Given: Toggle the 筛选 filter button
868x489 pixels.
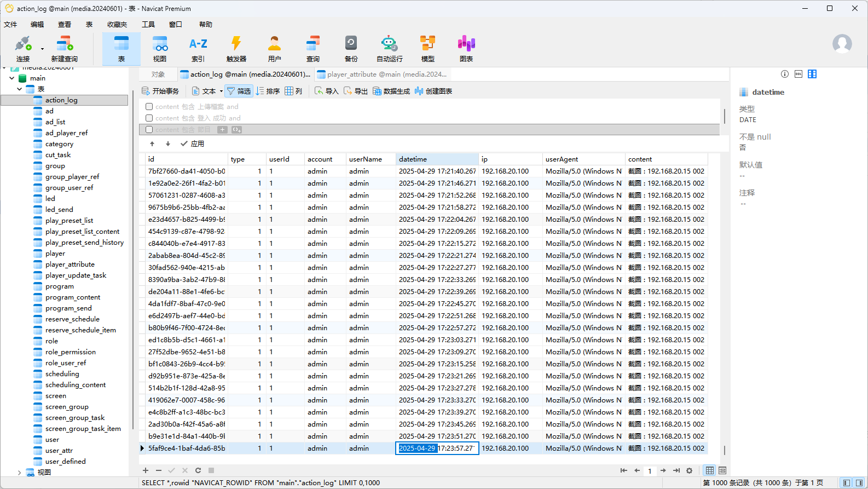Looking at the screenshot, I should point(239,91).
